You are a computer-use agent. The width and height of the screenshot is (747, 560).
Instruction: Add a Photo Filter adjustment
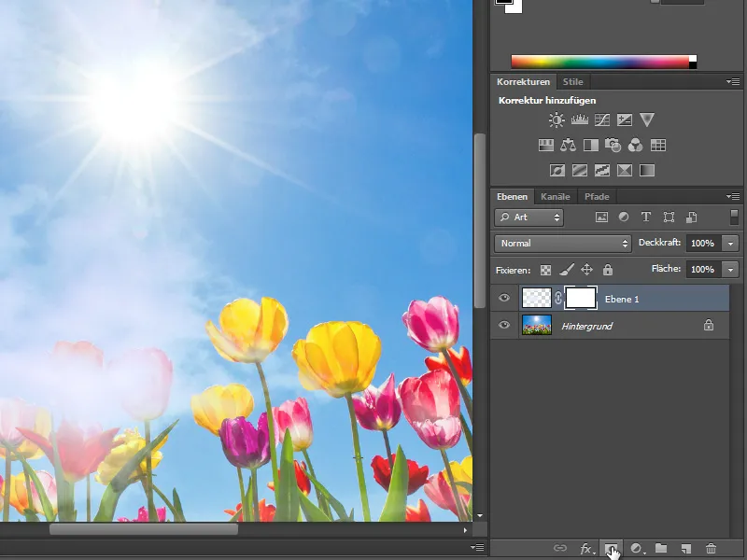click(x=613, y=145)
